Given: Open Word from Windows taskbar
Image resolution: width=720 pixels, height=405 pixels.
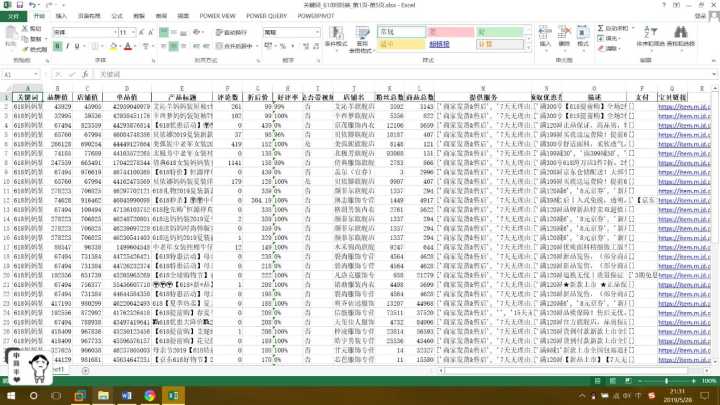Looking at the screenshot, I should [x=127, y=395].
